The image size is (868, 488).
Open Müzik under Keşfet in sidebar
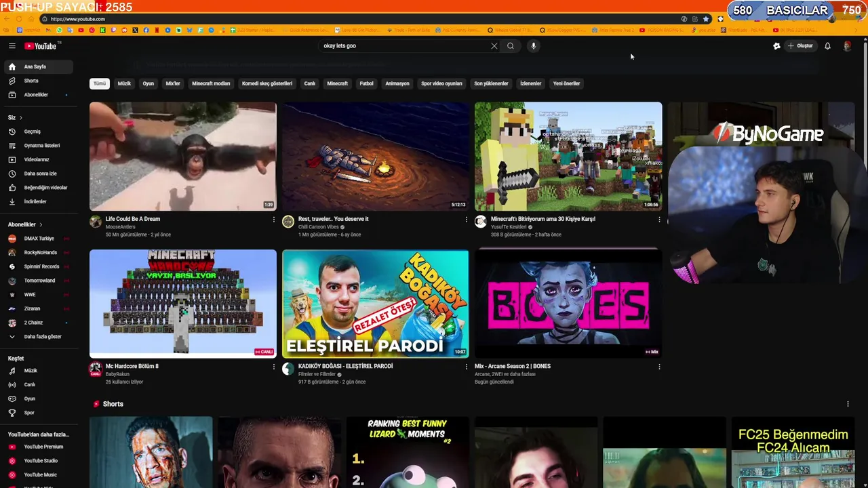click(38, 371)
